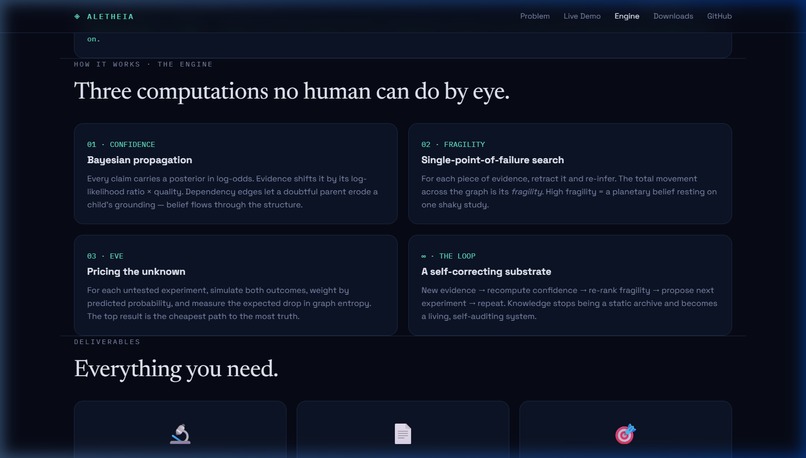Open the ALETHEIA home link

(x=104, y=16)
